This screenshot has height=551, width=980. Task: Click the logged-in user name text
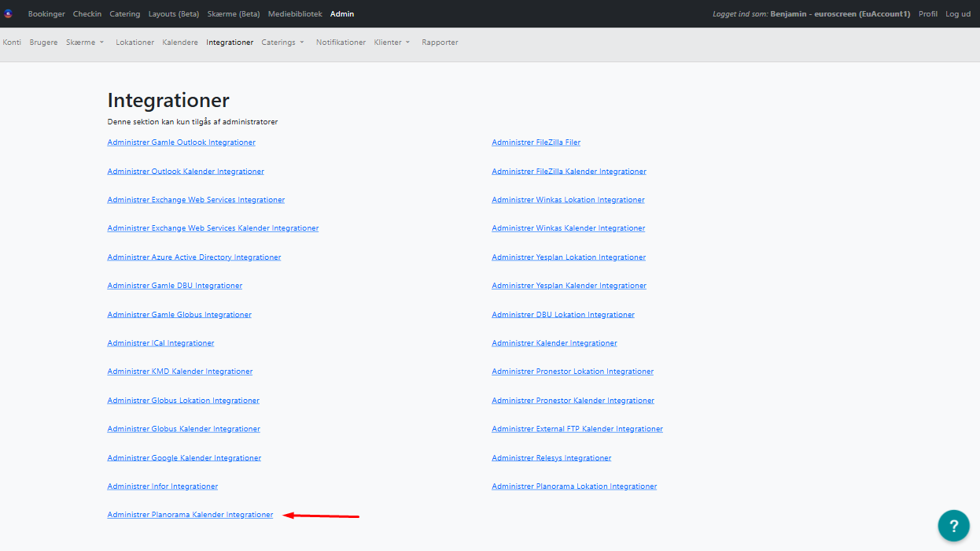pyautogui.click(x=840, y=14)
